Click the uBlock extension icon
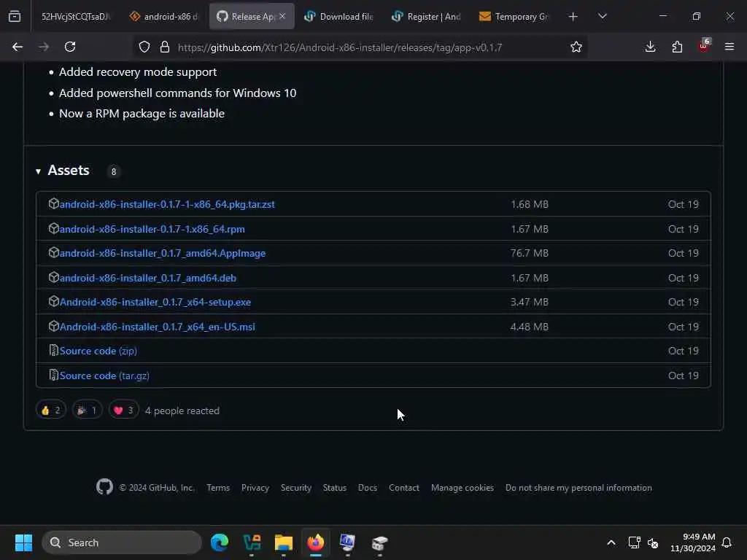747x560 pixels. coord(704,46)
